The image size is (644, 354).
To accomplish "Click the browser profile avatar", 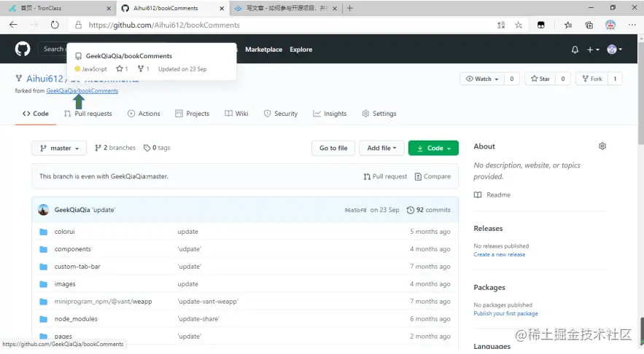I will pyautogui.click(x=610, y=25).
